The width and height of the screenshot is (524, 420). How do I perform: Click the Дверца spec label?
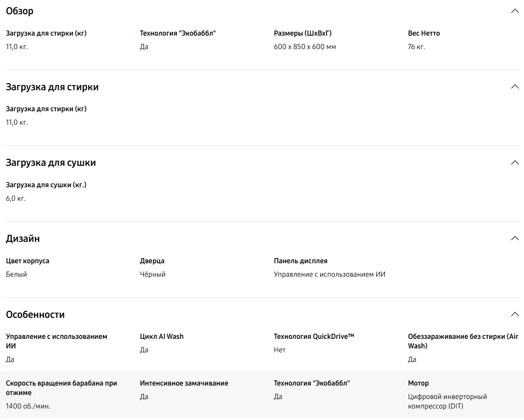click(152, 261)
